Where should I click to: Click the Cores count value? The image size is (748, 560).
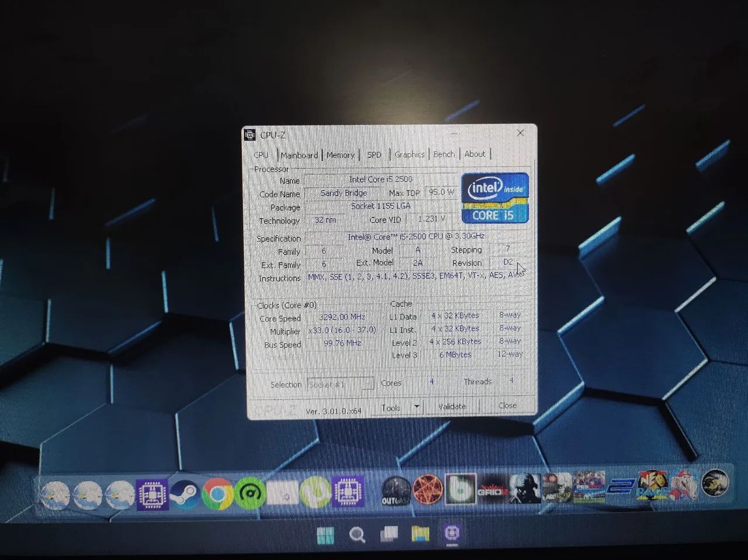point(431,382)
